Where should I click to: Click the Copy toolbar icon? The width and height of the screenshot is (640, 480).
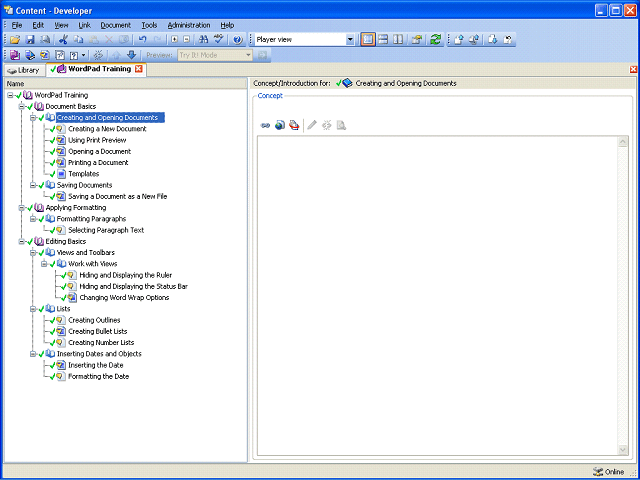pos(78,40)
